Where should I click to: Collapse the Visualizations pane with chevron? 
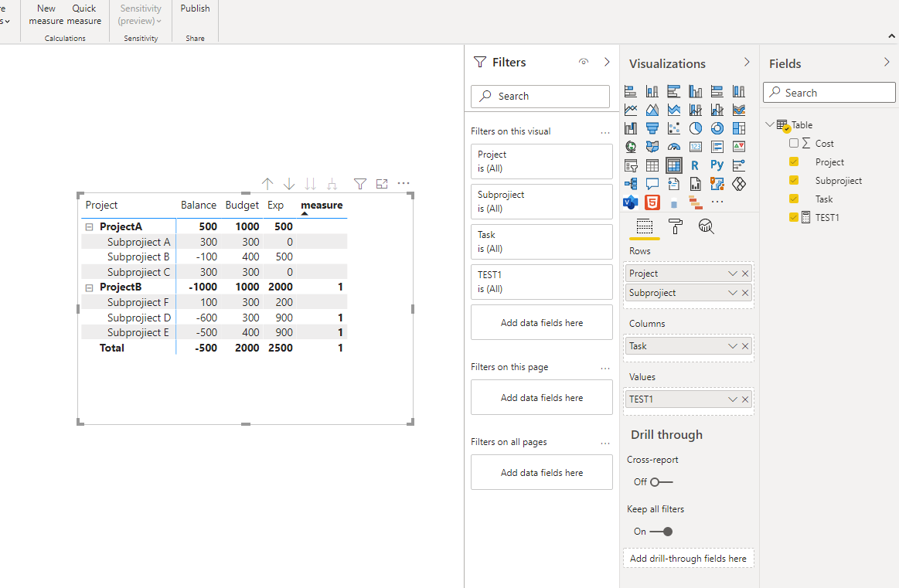click(x=747, y=62)
